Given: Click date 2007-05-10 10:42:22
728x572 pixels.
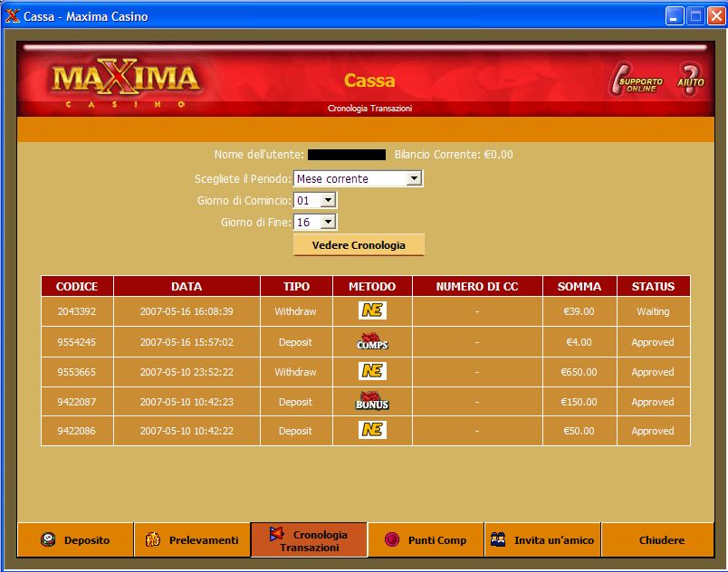Looking at the screenshot, I should 187,431.
